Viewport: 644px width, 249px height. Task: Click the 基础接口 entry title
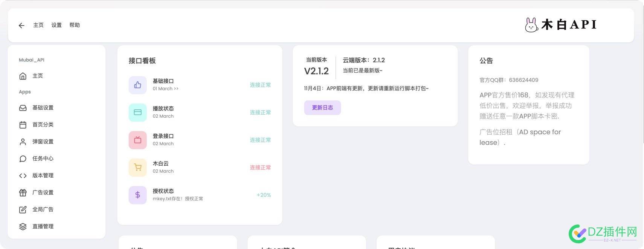[163, 81]
